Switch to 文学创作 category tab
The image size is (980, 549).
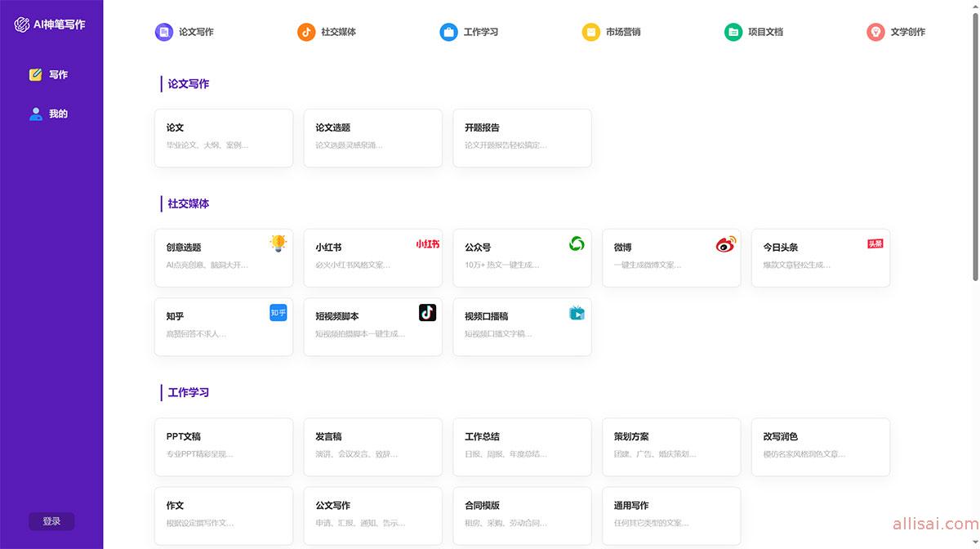(907, 32)
